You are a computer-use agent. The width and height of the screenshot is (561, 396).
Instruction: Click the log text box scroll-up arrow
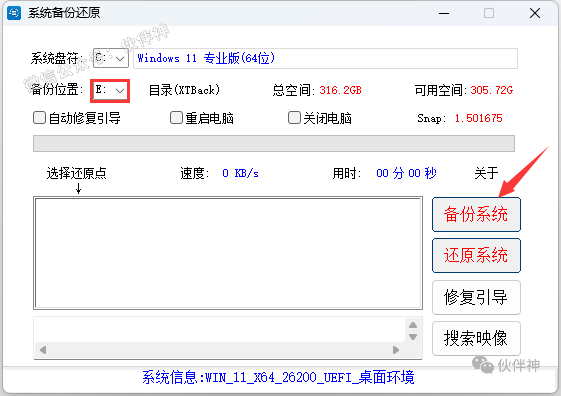point(413,325)
